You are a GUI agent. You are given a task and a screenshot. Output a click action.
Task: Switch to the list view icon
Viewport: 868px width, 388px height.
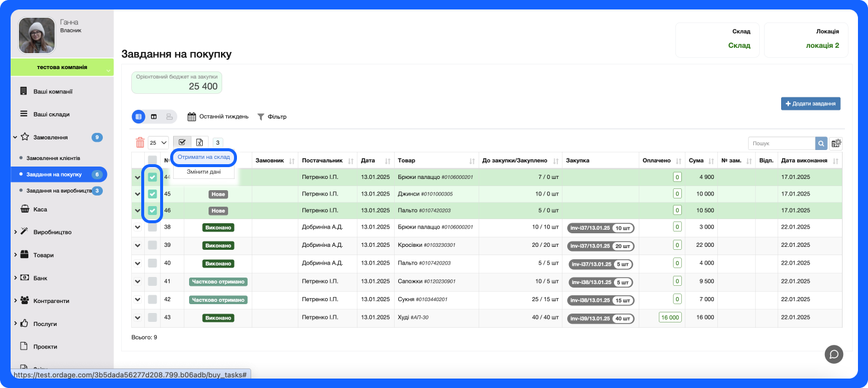point(138,117)
